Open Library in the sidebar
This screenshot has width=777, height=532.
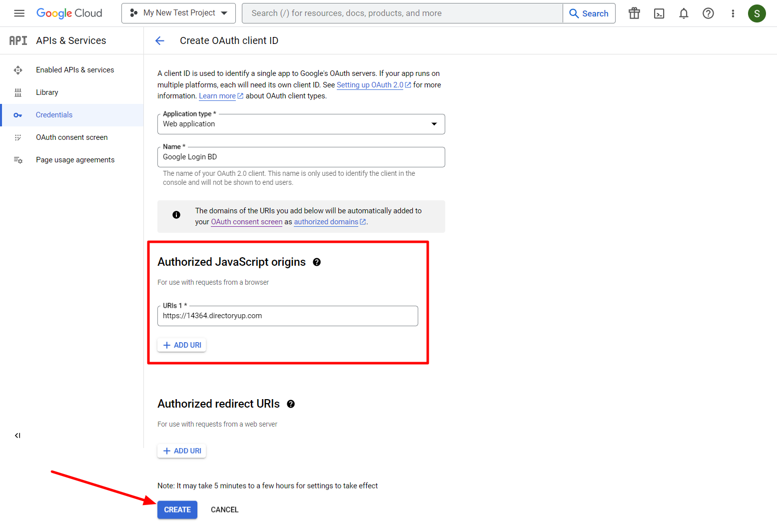point(72,92)
